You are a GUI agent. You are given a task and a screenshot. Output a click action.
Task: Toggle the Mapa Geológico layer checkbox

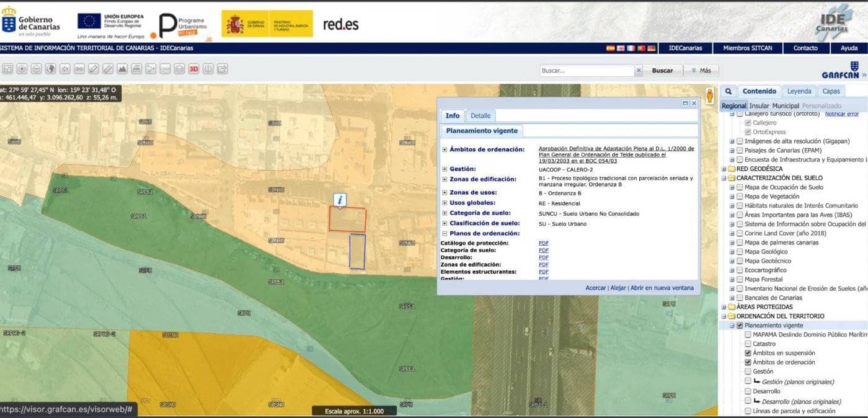point(740,252)
